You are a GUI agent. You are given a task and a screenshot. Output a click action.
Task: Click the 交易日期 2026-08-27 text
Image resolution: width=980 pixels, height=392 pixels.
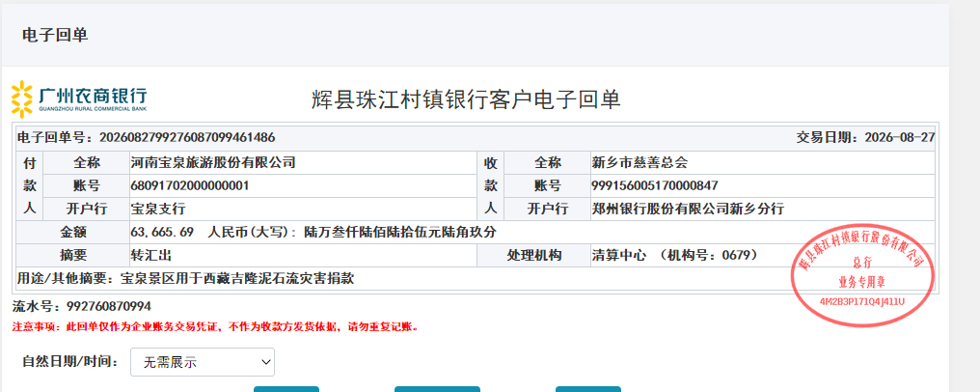(865, 137)
